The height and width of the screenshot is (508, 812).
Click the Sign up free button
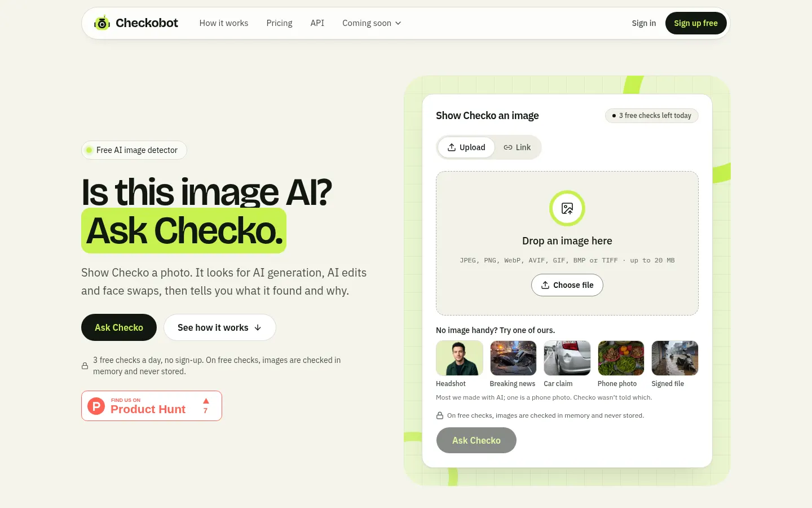click(x=696, y=23)
